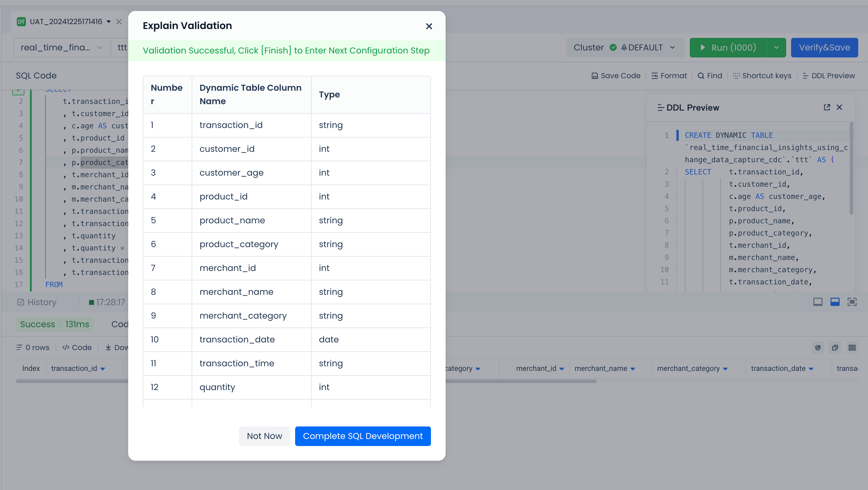Click the Save Code icon

click(595, 76)
